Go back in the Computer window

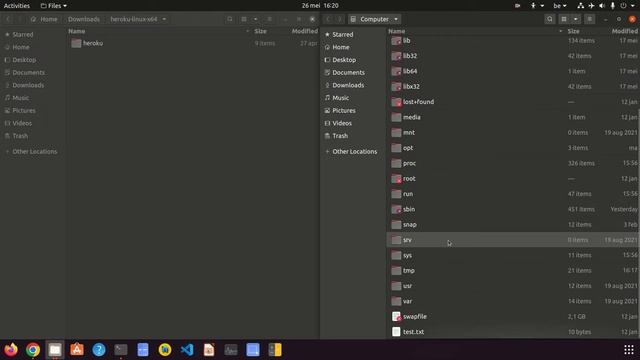[x=328, y=19]
